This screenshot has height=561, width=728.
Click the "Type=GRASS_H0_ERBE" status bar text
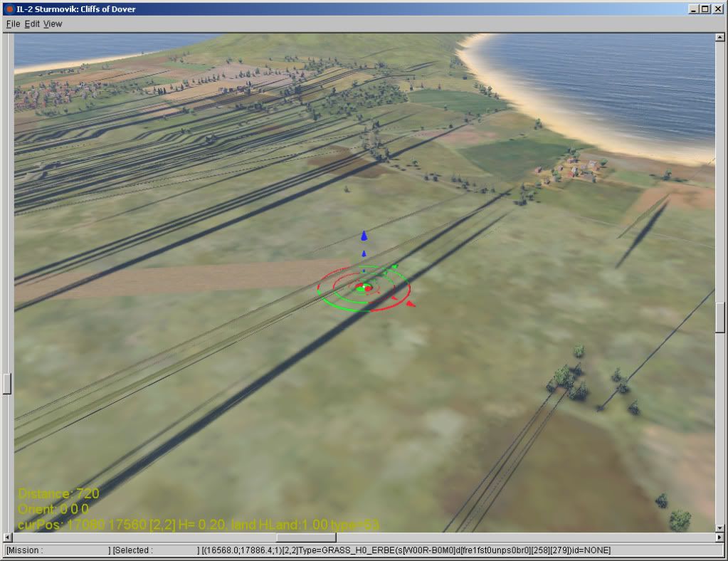point(346,550)
